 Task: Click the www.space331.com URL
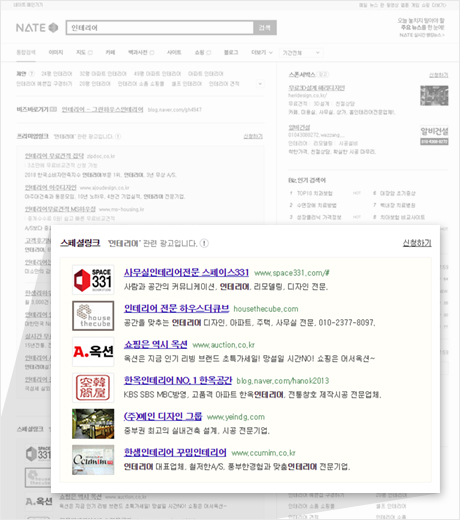click(x=292, y=273)
